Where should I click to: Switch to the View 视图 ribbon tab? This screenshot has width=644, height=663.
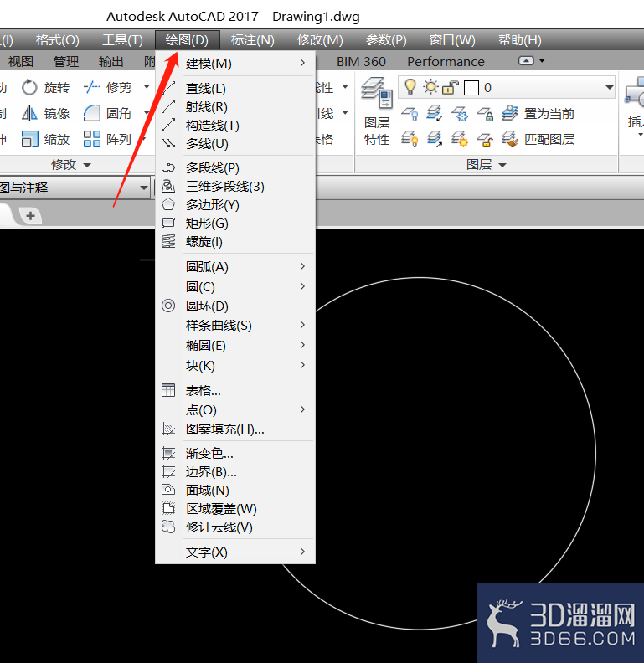coord(21,62)
